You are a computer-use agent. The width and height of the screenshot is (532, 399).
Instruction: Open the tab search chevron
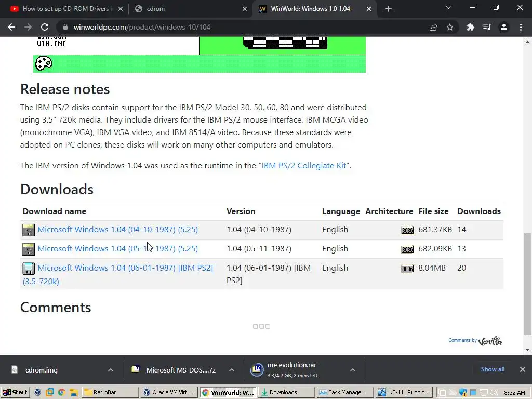[x=448, y=7]
